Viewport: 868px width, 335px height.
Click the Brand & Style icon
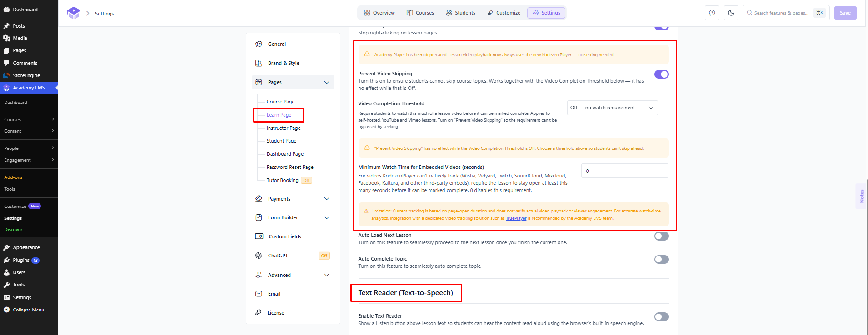[259, 63]
